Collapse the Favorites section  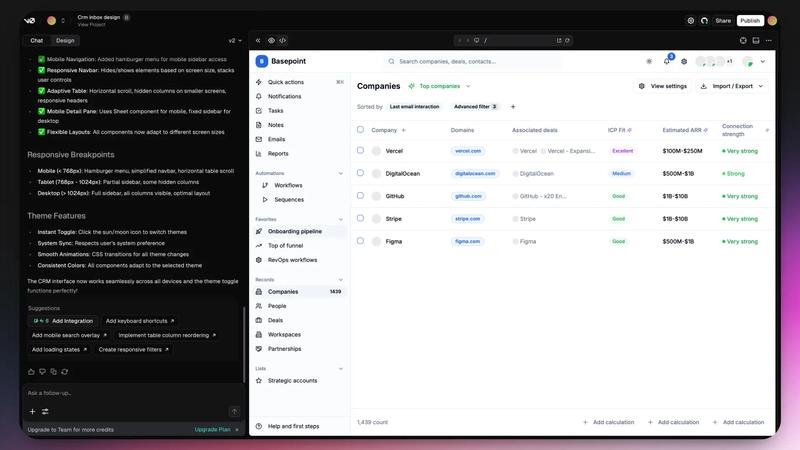(341, 219)
